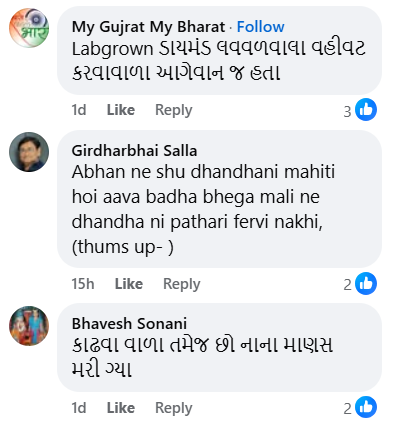398x427 pixels.
Task: Open the thumbs-up reactions on Girdharbhai Salla's comment
Action: 360,284
